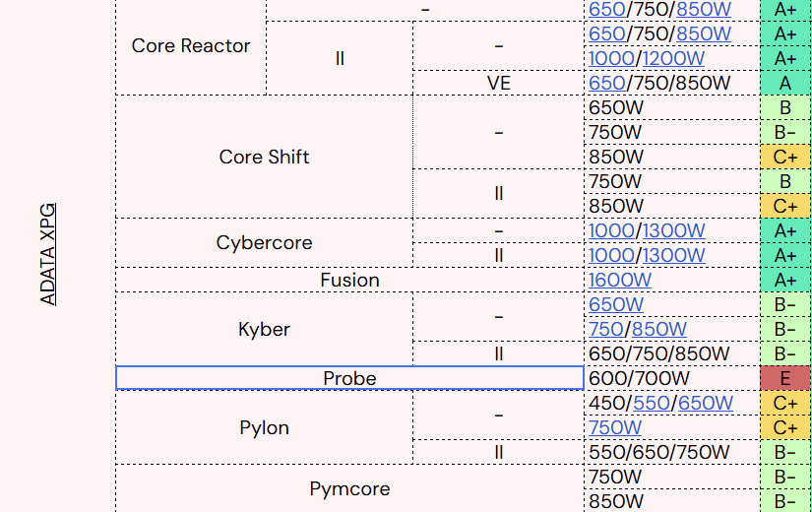Image resolution: width=812 pixels, height=512 pixels.
Task: Select the Core Reactor series cell
Action: pos(191,46)
